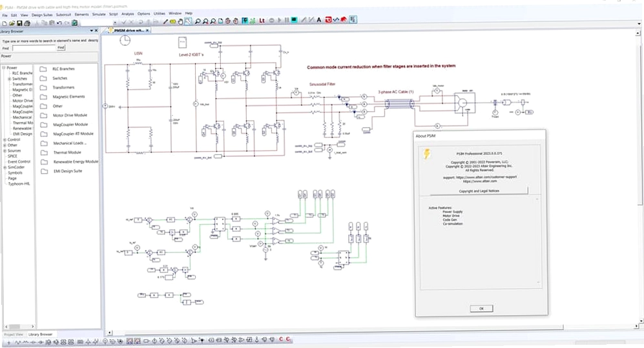Click the zoom magnifier icon
This screenshot has width=644, height=348.
point(198,21)
